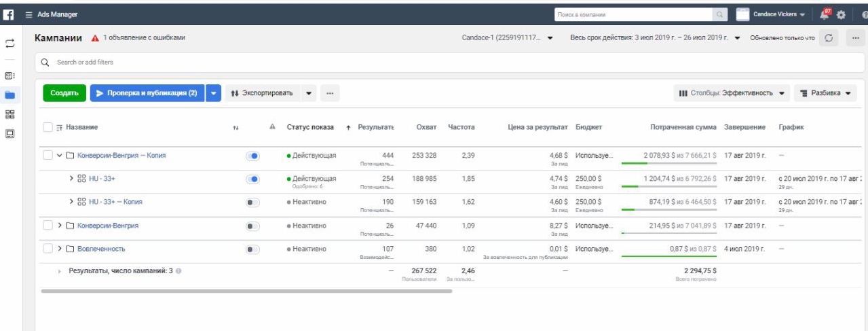Click the Вовлеченность spend progress bar
The height and width of the screenshot is (331, 868).
click(669, 256)
